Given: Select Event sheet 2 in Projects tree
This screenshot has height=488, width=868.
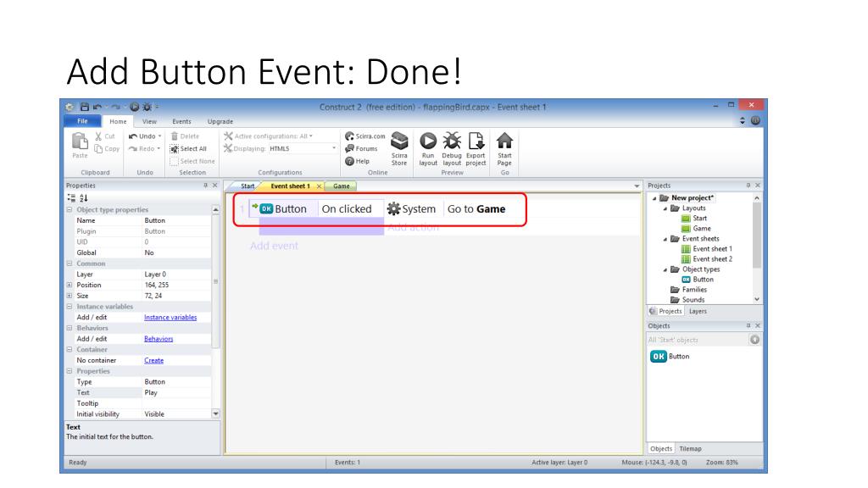Looking at the screenshot, I should 712,259.
